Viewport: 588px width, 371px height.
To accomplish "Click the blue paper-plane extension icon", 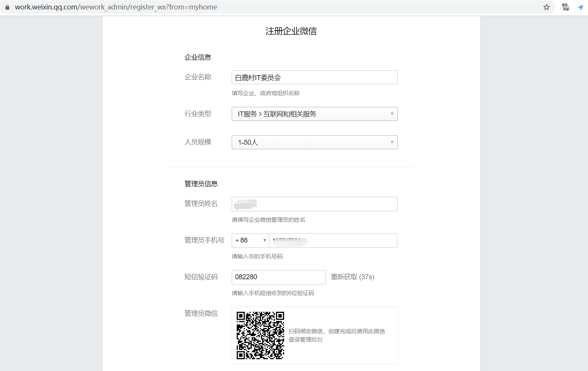I will pos(580,7).
